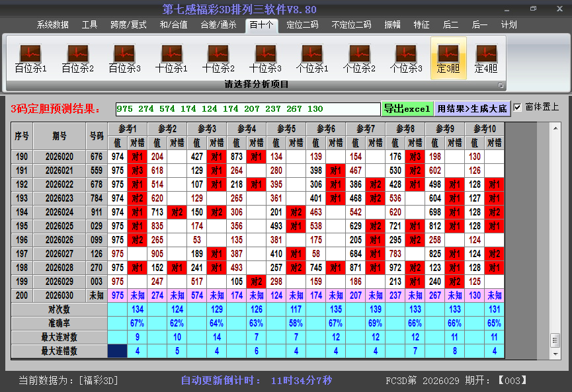Open the 工具 menu
Screen dimensions: 572x392
coord(89,24)
